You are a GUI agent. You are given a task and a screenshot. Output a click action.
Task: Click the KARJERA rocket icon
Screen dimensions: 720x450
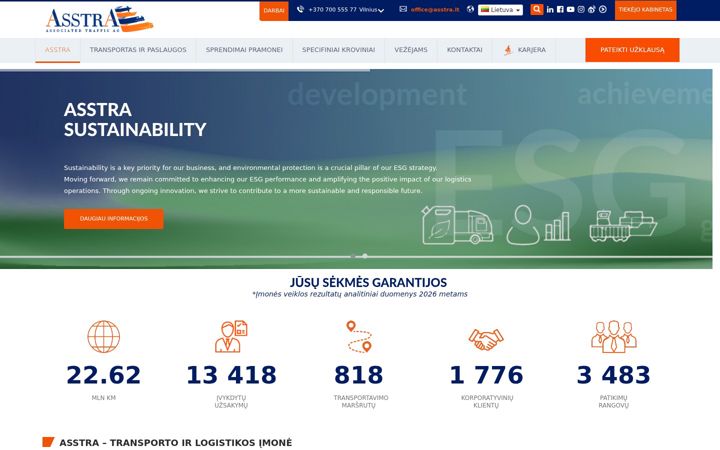coord(507,50)
